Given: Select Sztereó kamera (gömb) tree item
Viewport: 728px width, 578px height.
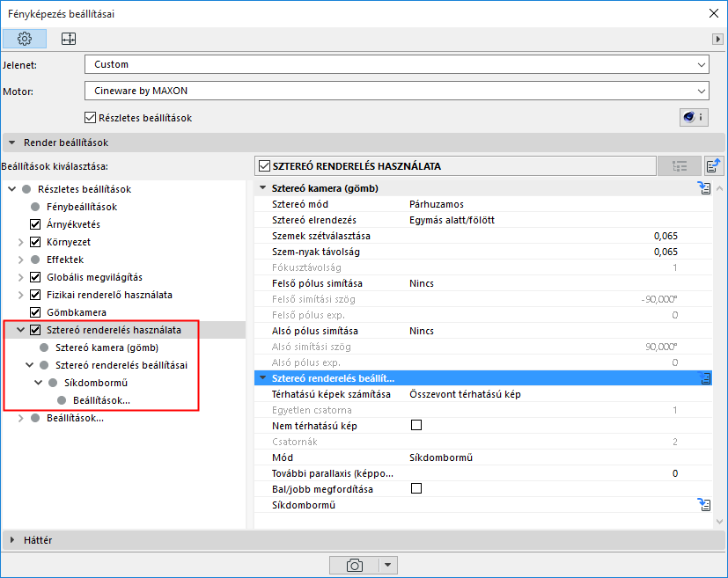Looking at the screenshot, I should point(107,348).
